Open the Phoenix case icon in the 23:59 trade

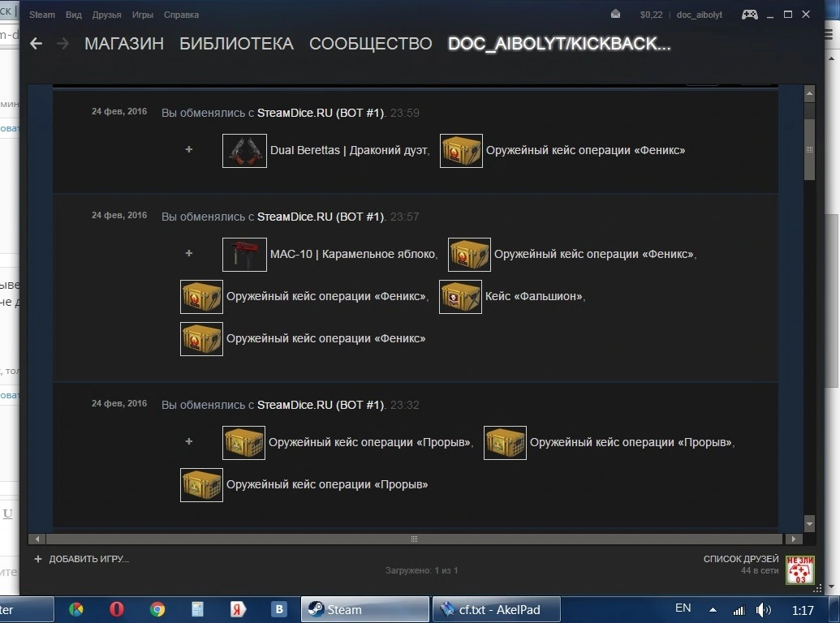pos(461,151)
